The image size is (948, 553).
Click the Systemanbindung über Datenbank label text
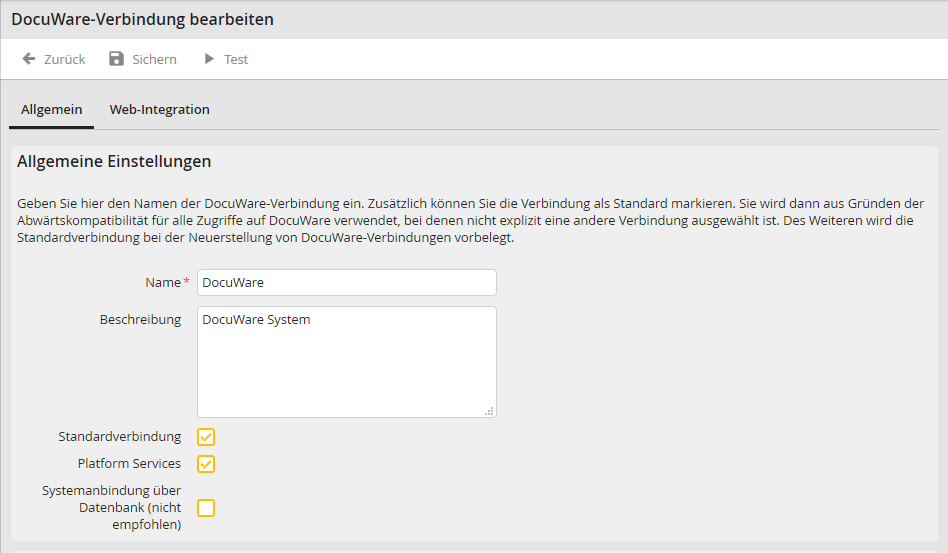pyautogui.click(x=111, y=507)
